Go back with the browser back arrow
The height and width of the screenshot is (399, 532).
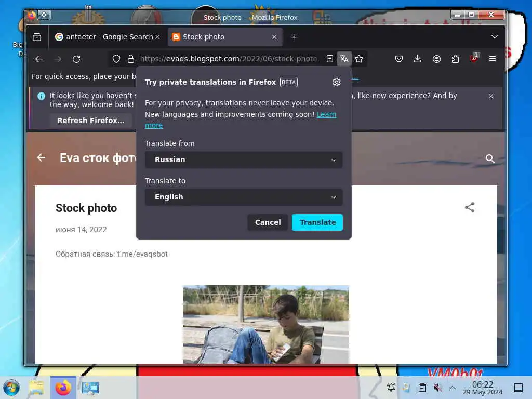click(x=39, y=59)
